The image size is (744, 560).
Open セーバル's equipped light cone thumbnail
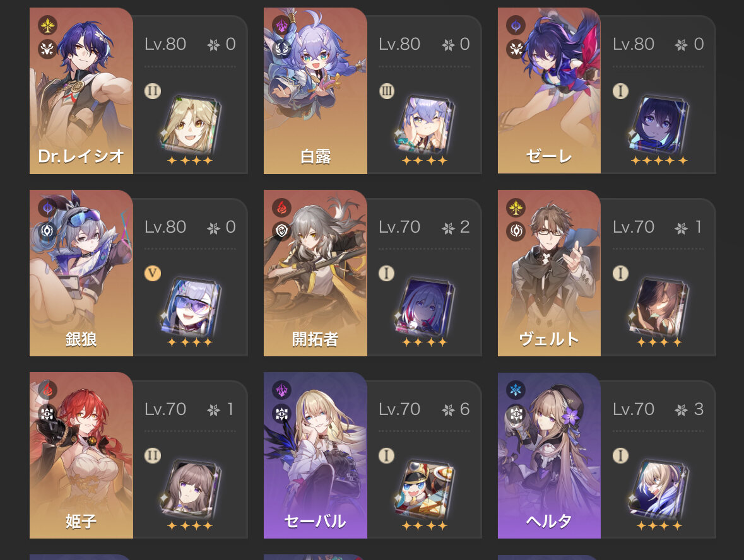click(x=424, y=489)
